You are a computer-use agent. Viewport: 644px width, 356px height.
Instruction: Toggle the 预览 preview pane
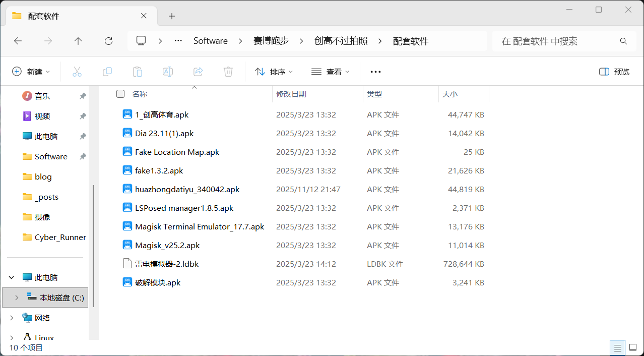pyautogui.click(x=613, y=72)
